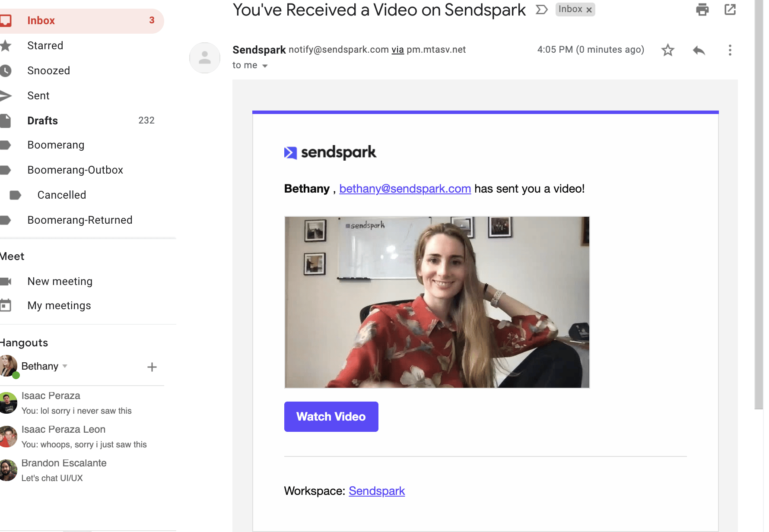Click the video thumbnail preview
This screenshot has height=532, width=769.
pyautogui.click(x=437, y=302)
